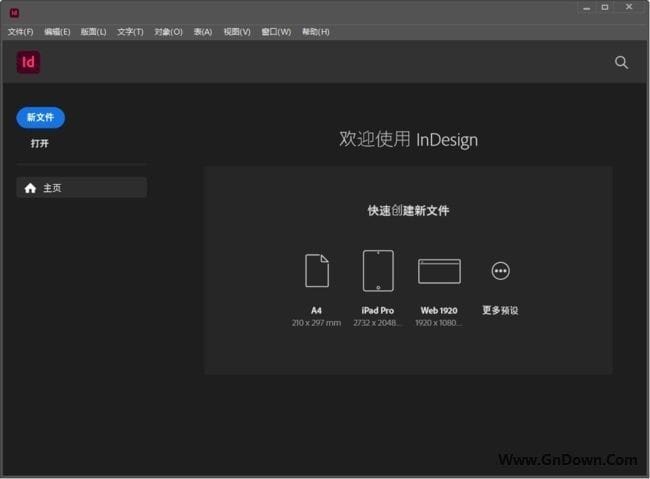Viewport: 650px width, 479px height.
Task: Click the InDesign Id logo icon
Action: point(28,62)
